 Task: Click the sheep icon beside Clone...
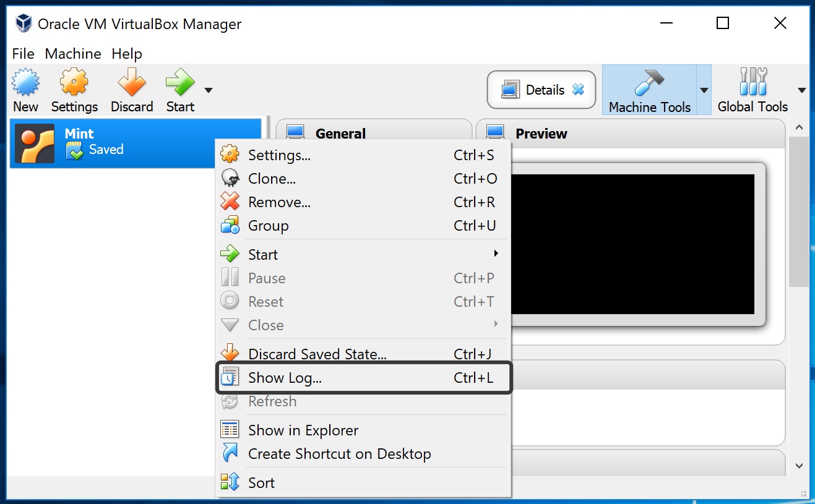pyautogui.click(x=230, y=178)
